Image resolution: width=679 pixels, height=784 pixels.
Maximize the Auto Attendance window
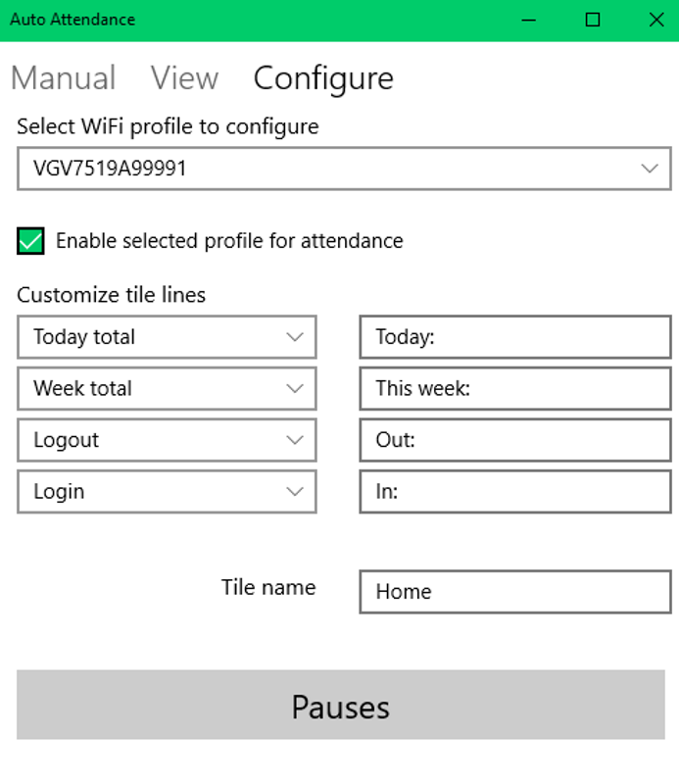(x=593, y=20)
